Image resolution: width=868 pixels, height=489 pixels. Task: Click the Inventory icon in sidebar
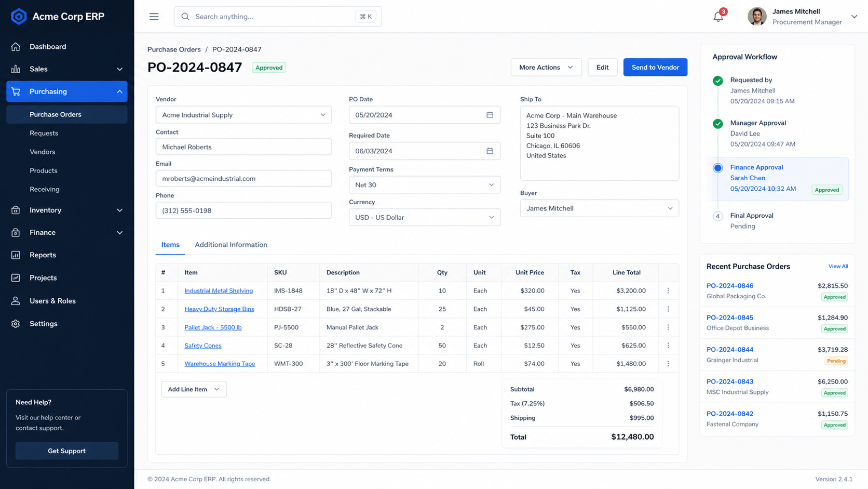click(x=16, y=210)
